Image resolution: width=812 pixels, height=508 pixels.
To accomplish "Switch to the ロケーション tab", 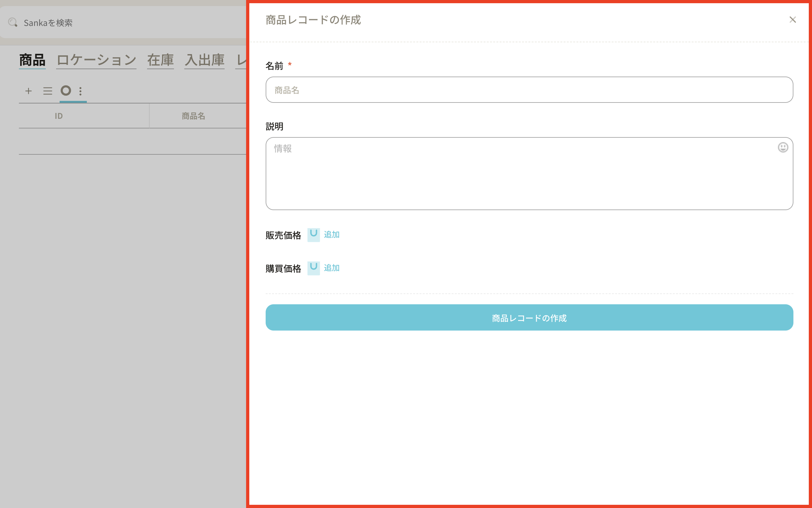I will pos(96,60).
